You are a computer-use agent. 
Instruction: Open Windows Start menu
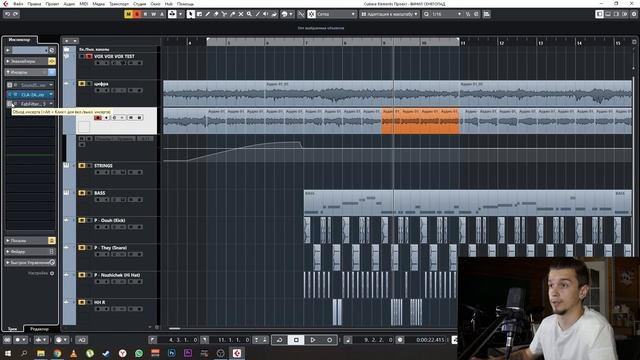coord(8,353)
